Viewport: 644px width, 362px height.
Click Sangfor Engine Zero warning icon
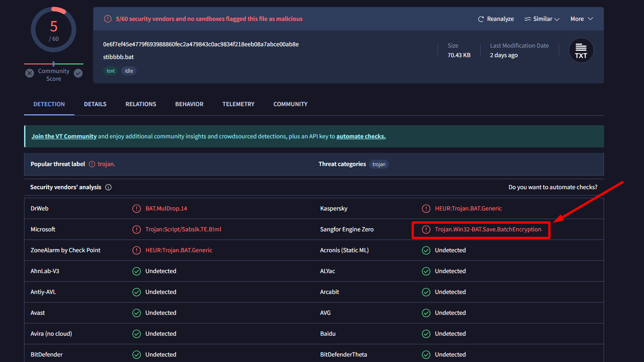426,230
